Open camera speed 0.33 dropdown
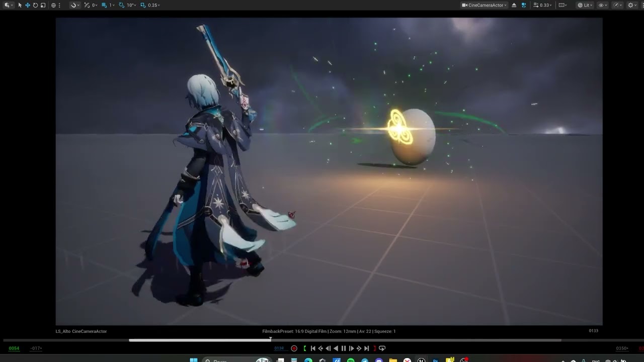Image resolution: width=644 pixels, height=362 pixels. tap(542, 5)
